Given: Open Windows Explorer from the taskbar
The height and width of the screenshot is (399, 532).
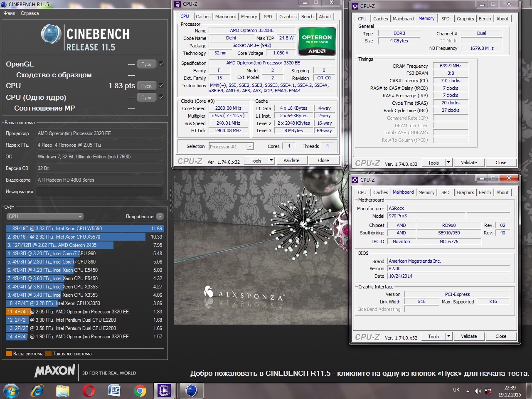Looking at the screenshot, I should [x=63, y=391].
